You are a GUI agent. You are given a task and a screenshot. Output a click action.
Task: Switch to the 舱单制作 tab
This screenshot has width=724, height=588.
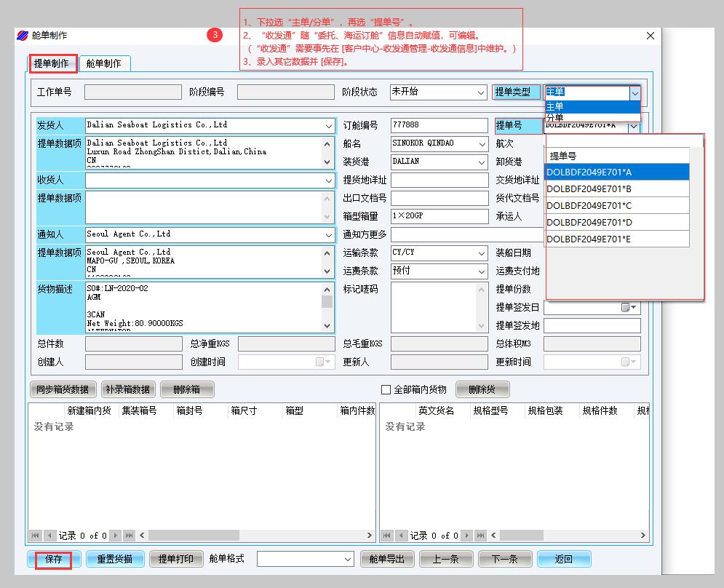[x=104, y=64]
